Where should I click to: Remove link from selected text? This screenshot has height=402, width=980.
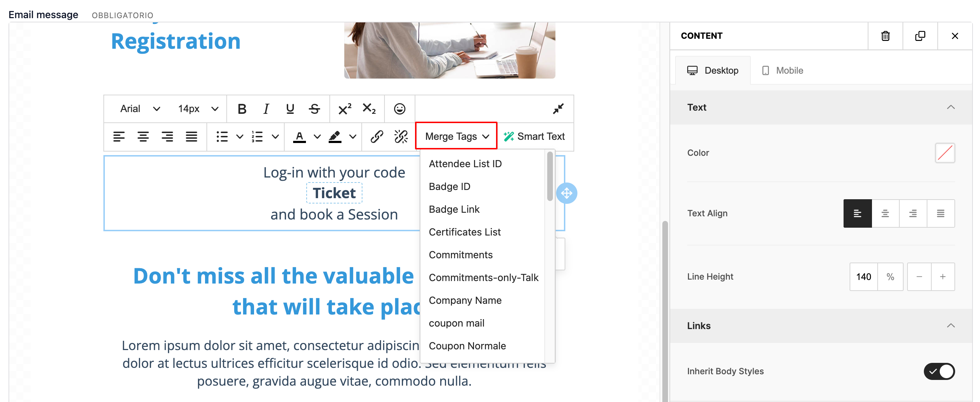pyautogui.click(x=401, y=136)
